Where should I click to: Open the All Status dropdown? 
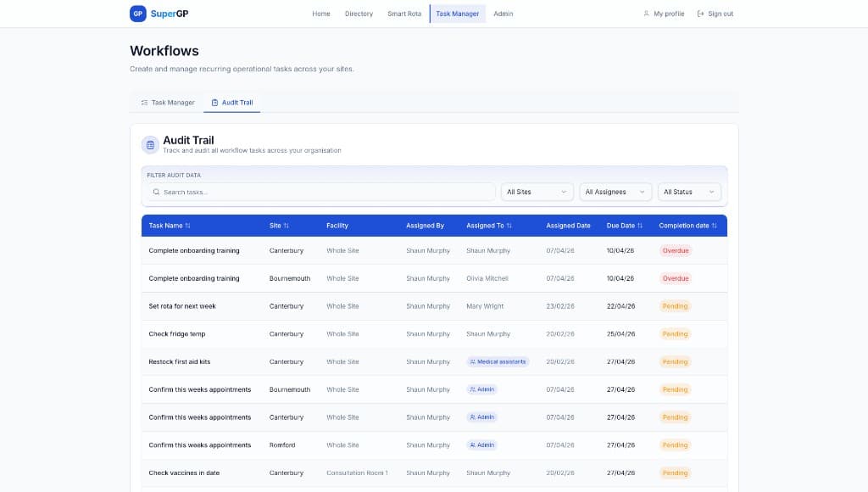(x=689, y=192)
